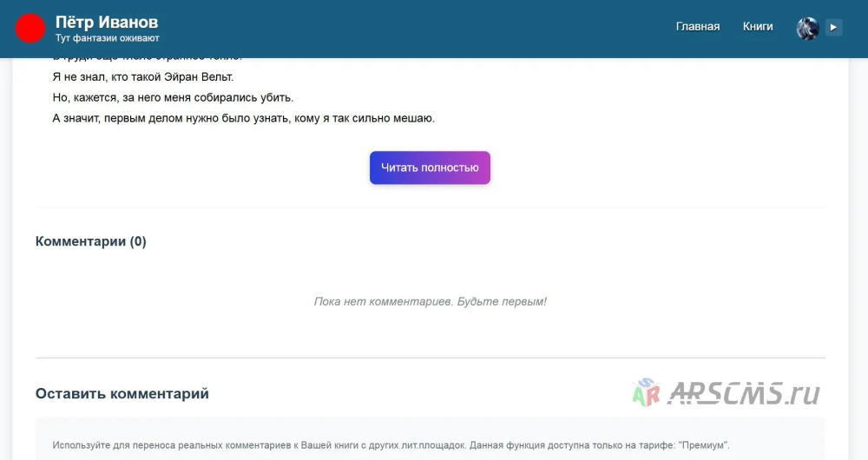Open the Книги menu item

pos(757,27)
